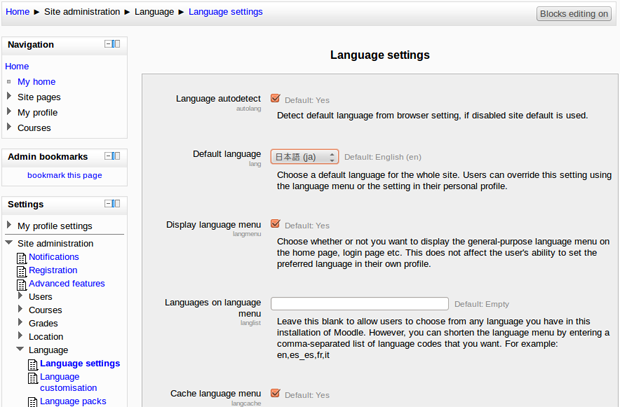Screen dimensions: 620x407
Task: Expand the Courses node under Site administration
Action: 20,309
